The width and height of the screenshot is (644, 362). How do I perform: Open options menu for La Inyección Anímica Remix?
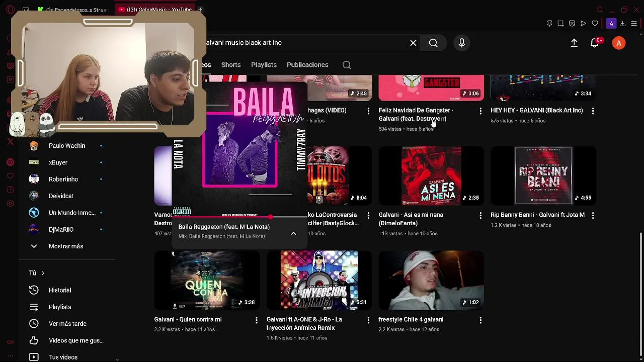click(x=368, y=320)
